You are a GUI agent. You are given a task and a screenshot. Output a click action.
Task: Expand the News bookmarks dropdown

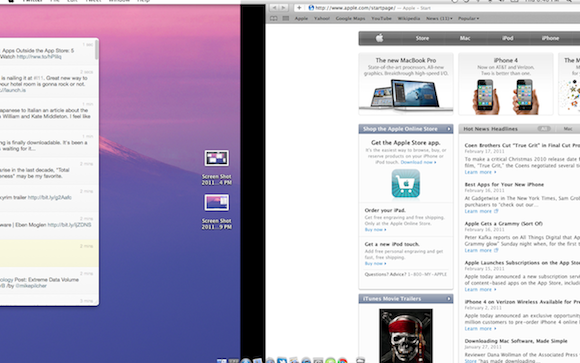[x=439, y=18]
